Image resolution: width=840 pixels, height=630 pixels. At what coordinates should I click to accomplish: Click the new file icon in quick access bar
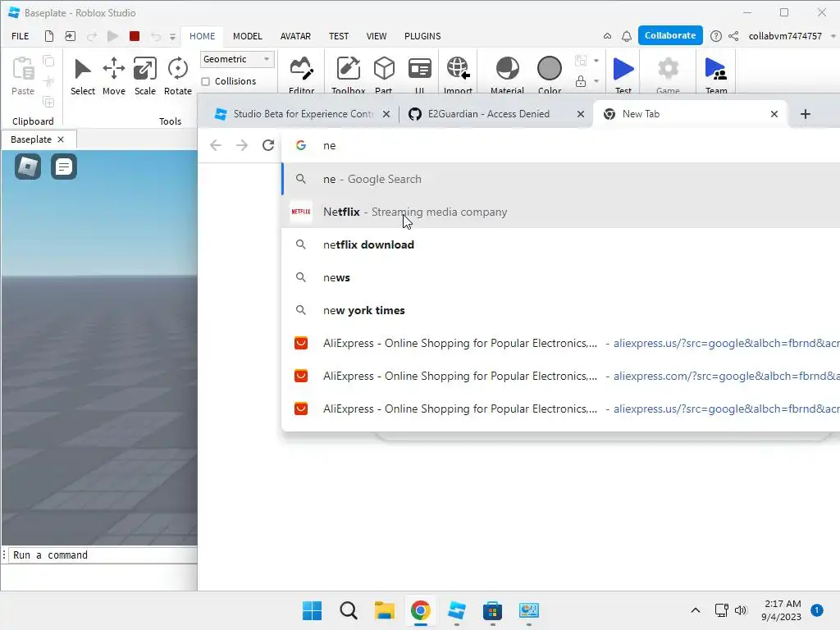click(48, 36)
